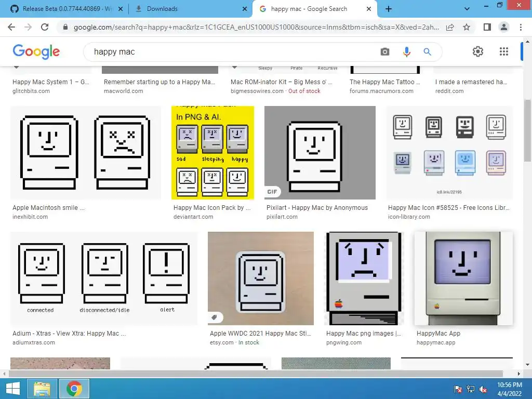Open the WWDC 2021 Happy Mac sticker image

[x=261, y=278]
